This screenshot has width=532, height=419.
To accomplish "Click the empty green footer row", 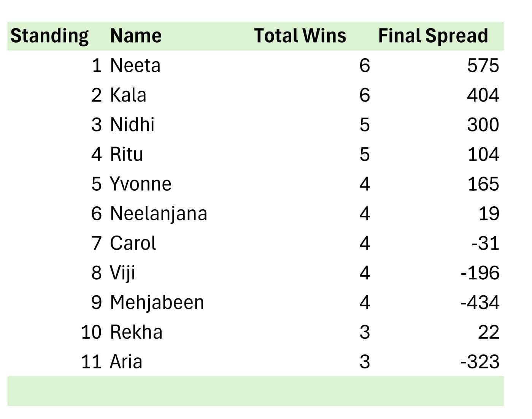I will pyautogui.click(x=255, y=391).
